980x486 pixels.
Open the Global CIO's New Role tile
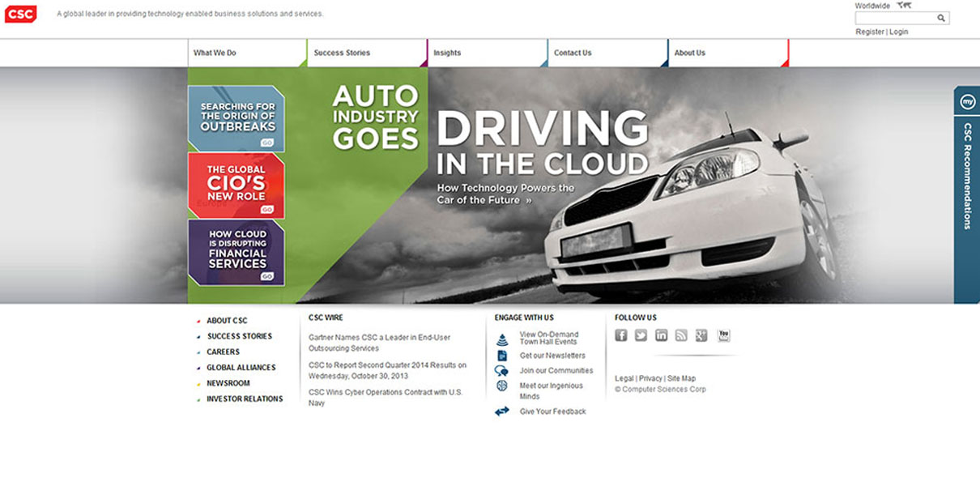236,185
